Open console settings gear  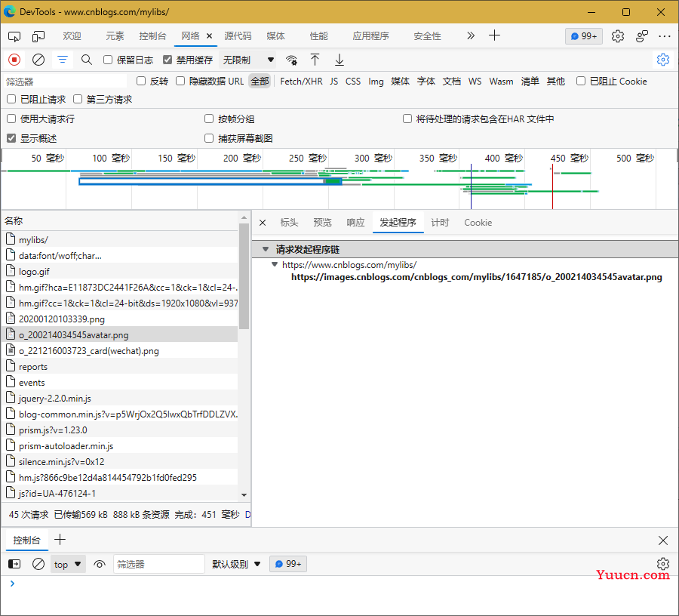[x=662, y=564]
